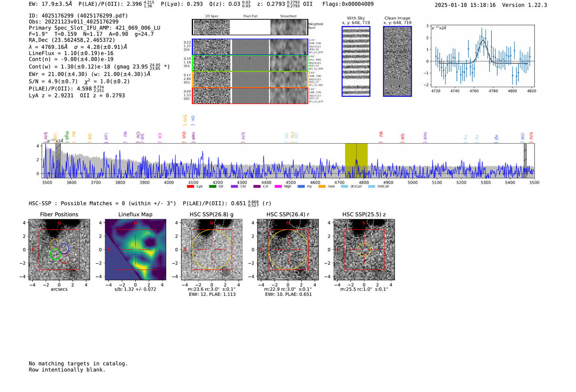The image size is (576, 392).
Task: Click the large yellow aperture circle in g image
Action: click(212, 250)
